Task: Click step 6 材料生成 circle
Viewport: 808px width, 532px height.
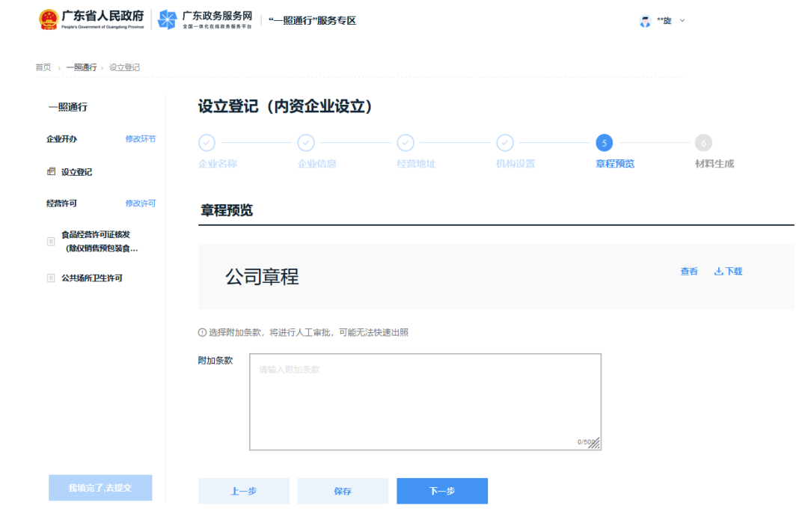Action: [x=704, y=143]
